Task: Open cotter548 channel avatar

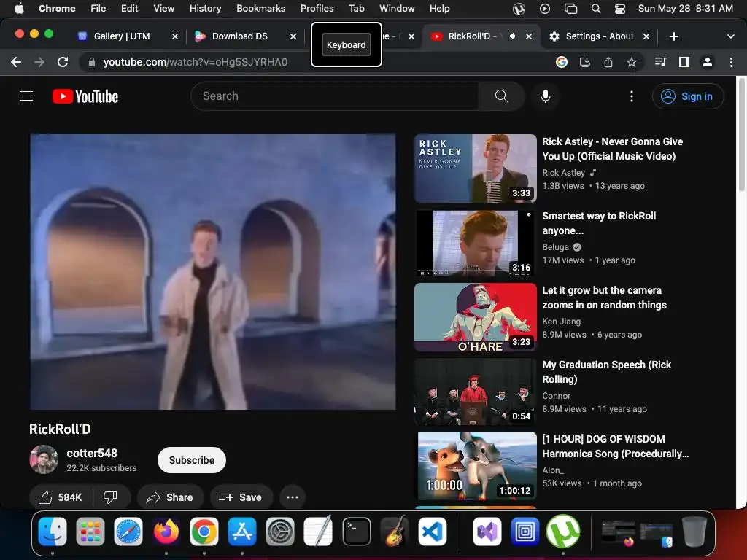Action: [44, 459]
